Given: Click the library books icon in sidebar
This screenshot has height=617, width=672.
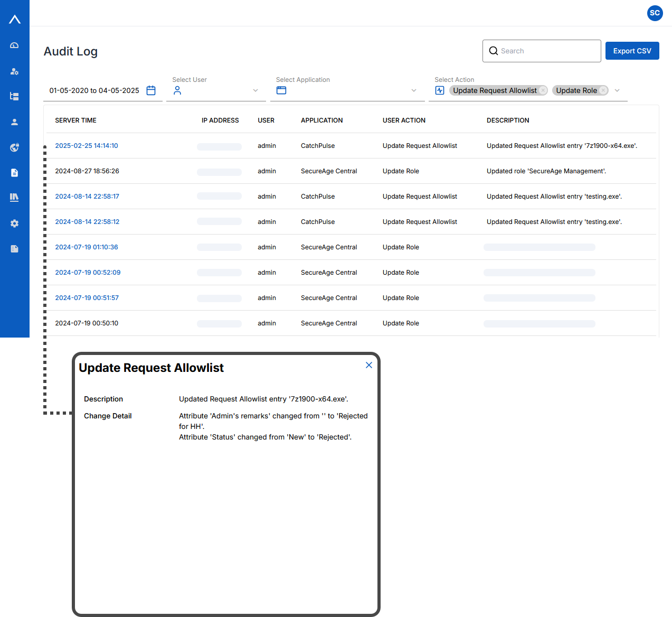Looking at the screenshot, I should [14, 197].
